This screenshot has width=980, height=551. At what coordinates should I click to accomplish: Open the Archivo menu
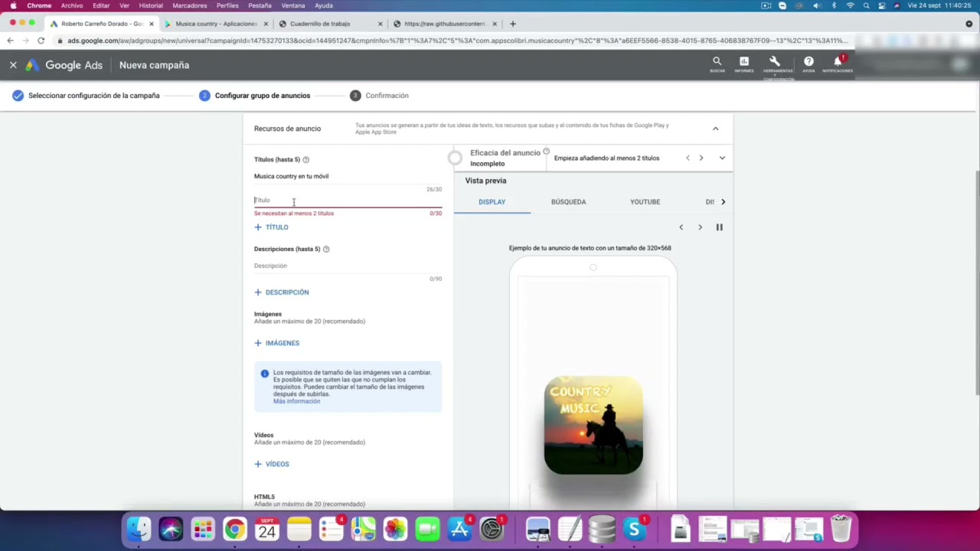(72, 5)
